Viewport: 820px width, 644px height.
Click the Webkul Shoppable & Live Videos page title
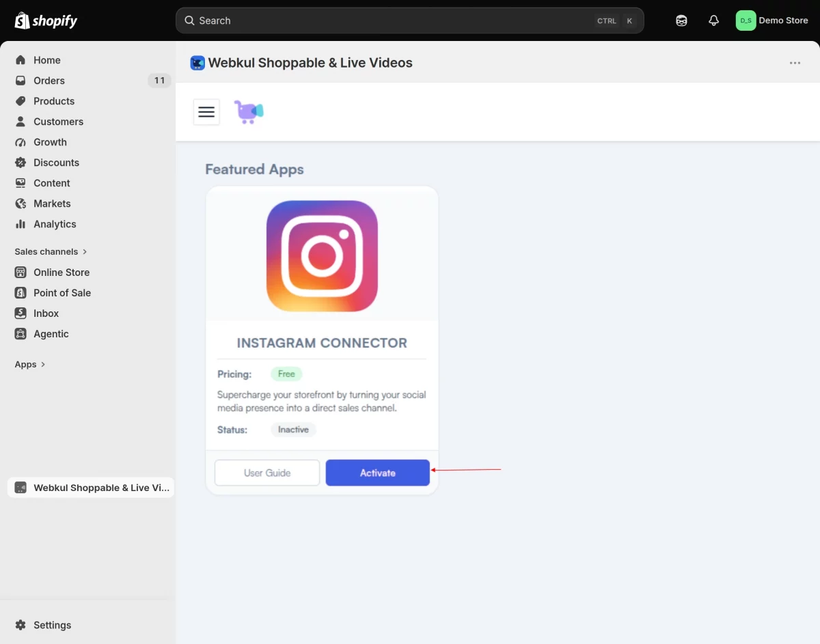tap(310, 63)
